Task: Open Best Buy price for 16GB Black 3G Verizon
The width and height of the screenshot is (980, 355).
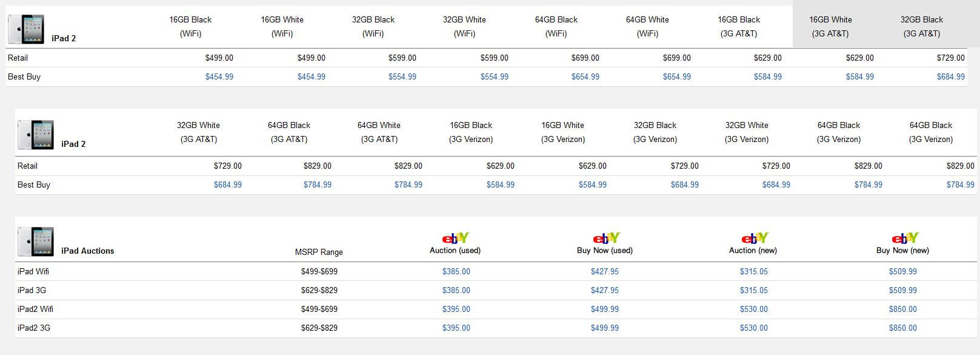Action: [501, 185]
